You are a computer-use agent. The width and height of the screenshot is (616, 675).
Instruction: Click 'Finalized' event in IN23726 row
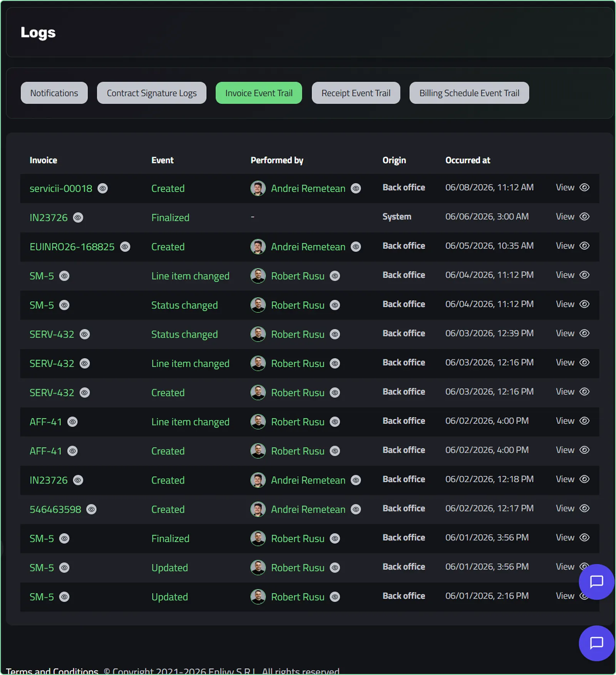170,218
